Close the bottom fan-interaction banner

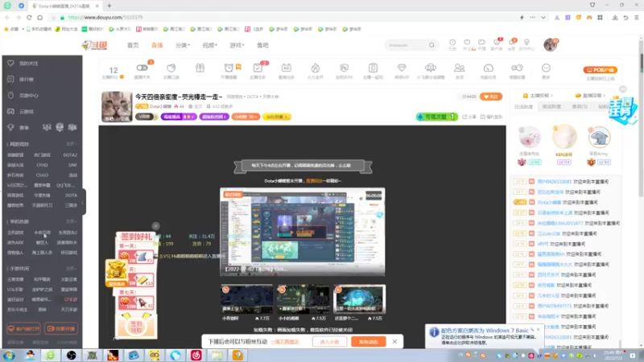coord(394,341)
